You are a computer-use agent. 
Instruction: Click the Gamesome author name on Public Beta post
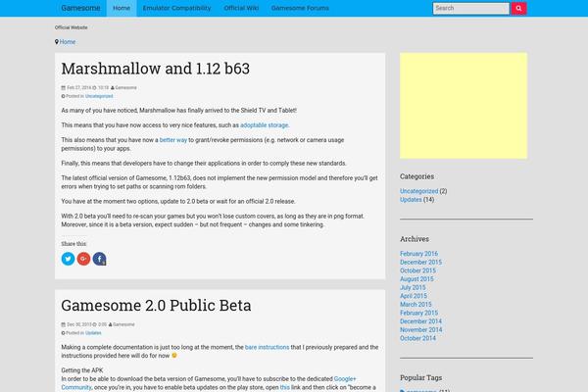coord(123,324)
